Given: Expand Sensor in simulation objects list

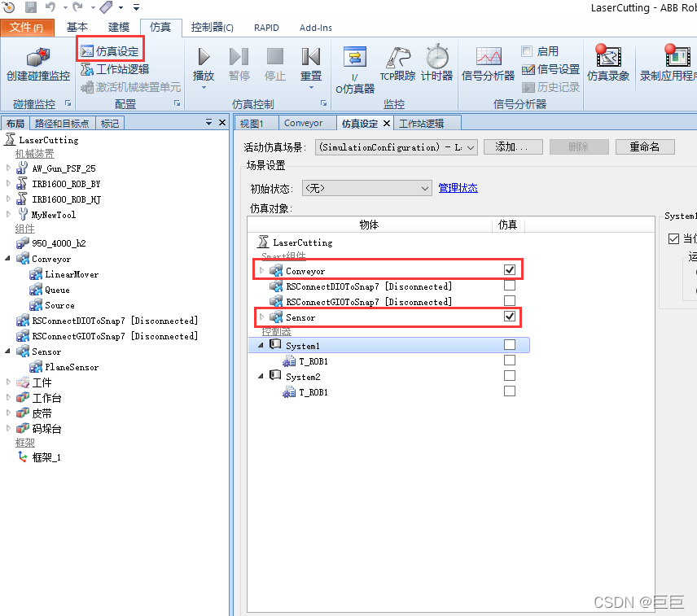Looking at the screenshot, I should (262, 317).
